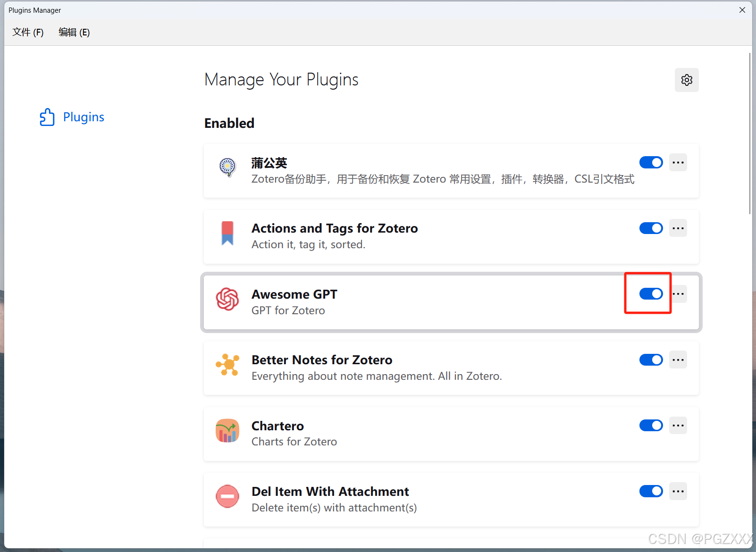Click the Zotero备份助手 description text

443,179
